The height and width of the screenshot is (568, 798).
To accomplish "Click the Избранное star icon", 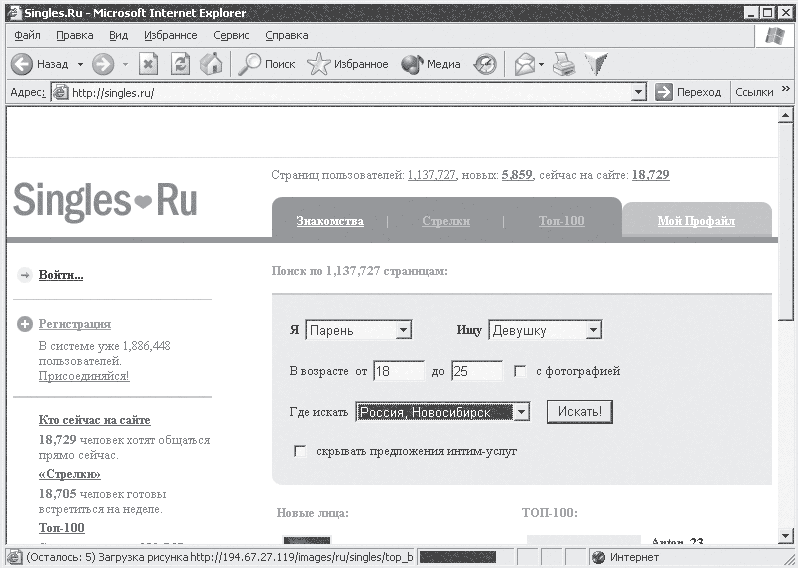I will click(x=319, y=64).
